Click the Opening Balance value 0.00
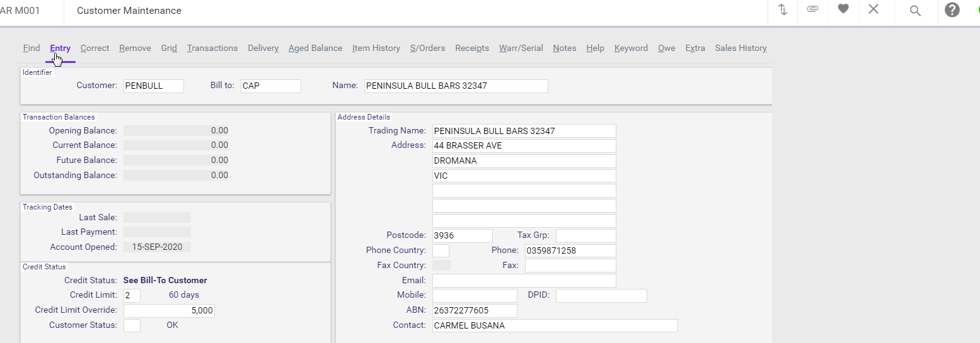This screenshot has height=343, width=980. 176,131
